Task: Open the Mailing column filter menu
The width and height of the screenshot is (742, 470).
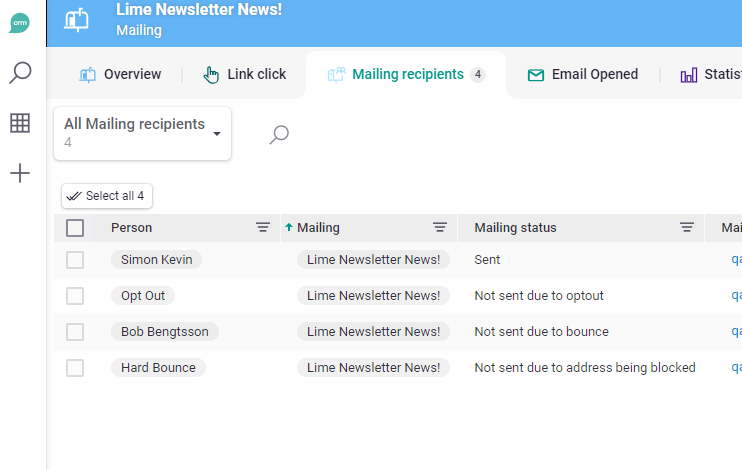Action: (439, 228)
